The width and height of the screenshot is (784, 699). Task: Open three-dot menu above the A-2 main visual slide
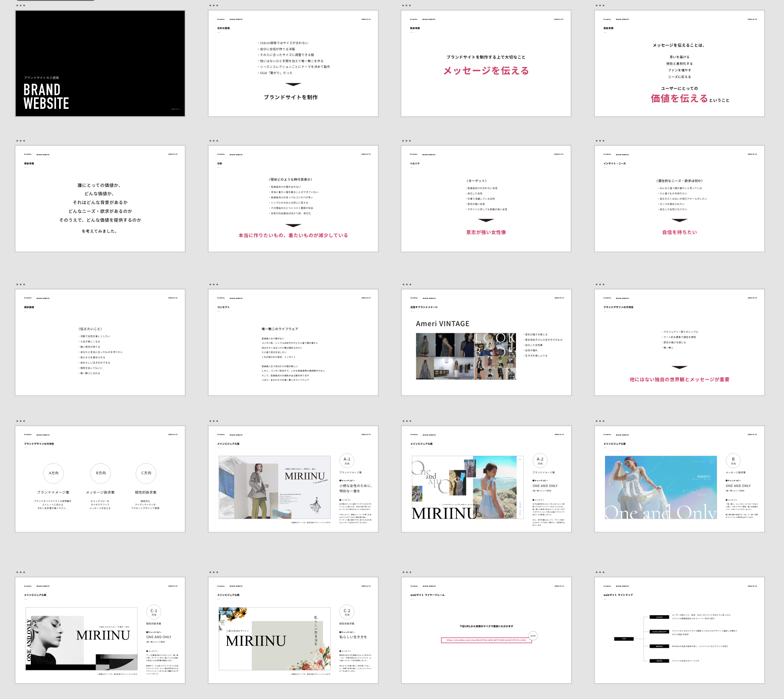click(x=407, y=421)
